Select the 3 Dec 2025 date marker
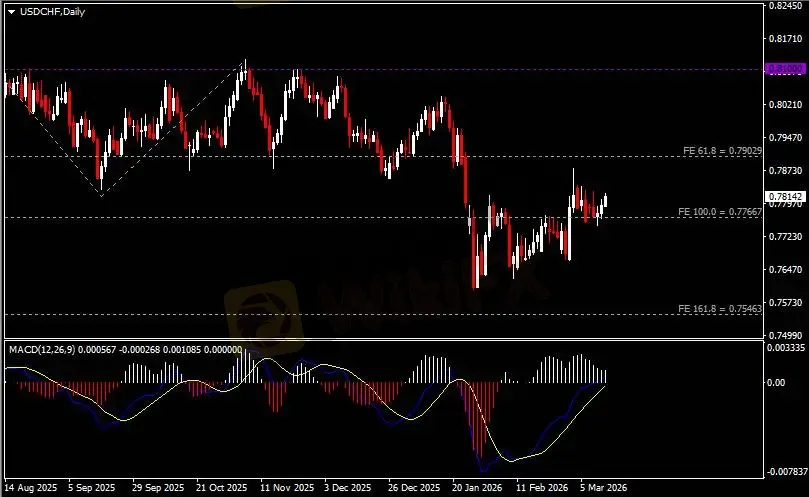 tap(347, 488)
